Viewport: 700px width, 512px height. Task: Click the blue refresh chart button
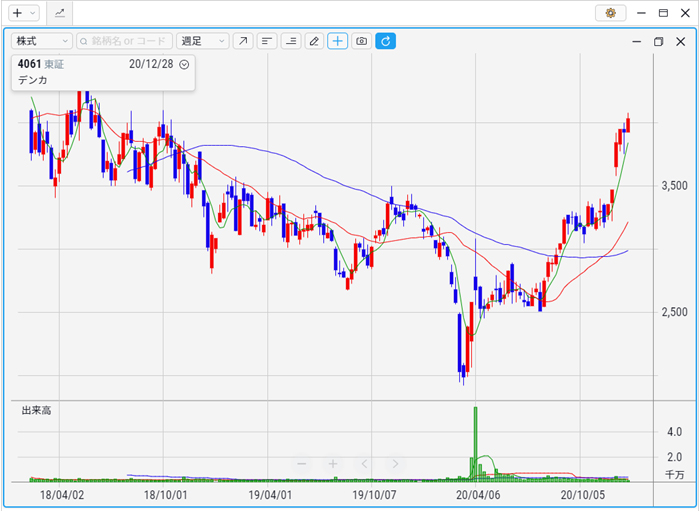point(386,41)
